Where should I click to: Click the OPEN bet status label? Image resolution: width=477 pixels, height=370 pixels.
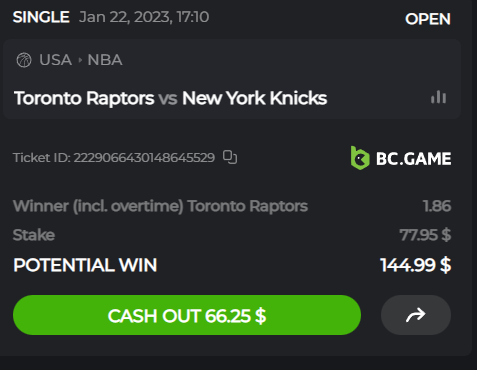click(428, 19)
